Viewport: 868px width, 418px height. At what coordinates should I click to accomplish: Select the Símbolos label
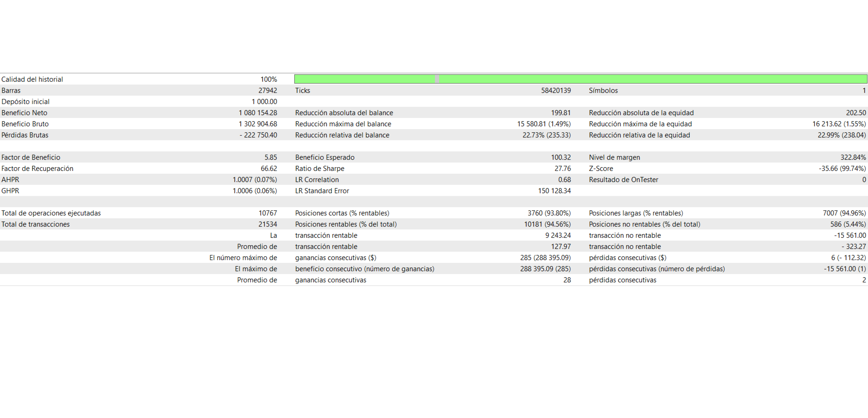click(603, 91)
